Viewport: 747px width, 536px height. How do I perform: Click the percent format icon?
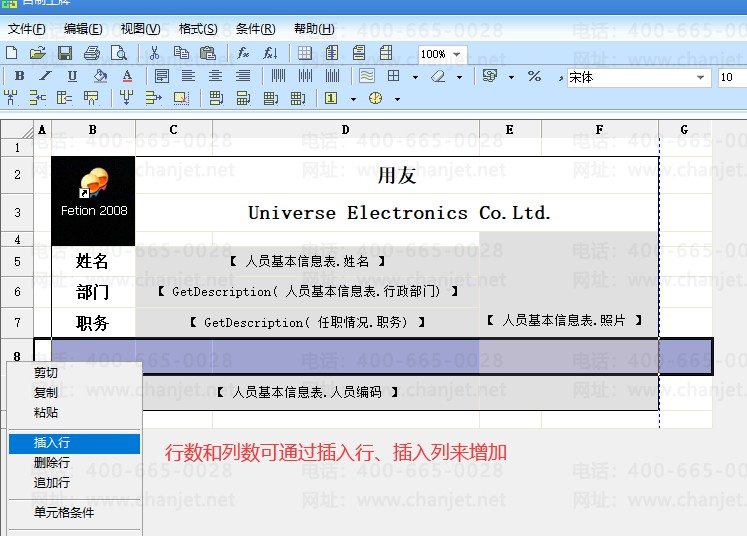click(534, 76)
